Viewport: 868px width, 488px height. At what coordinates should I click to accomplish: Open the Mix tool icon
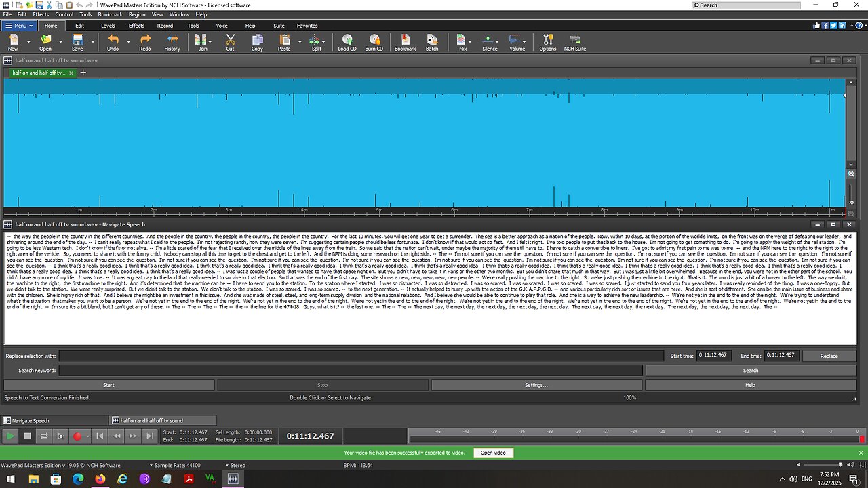tap(462, 42)
